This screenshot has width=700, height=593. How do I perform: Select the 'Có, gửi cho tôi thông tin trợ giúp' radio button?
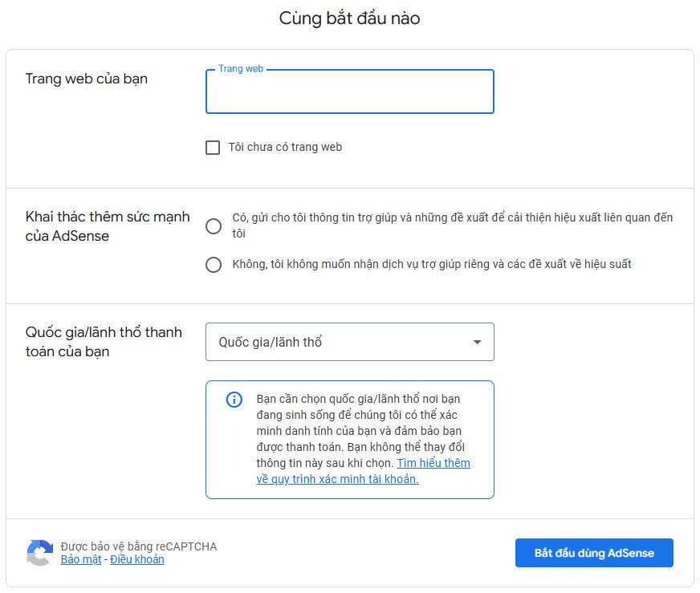pos(213,226)
